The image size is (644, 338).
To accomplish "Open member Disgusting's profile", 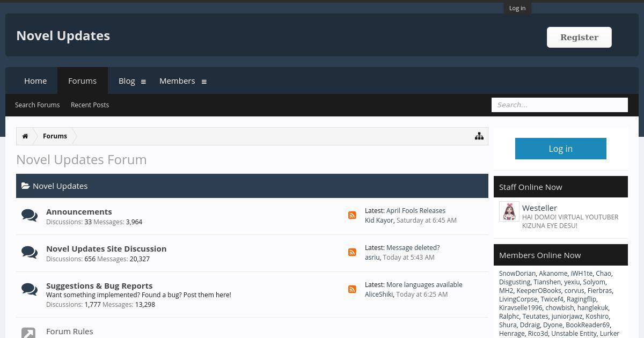I will pyautogui.click(x=515, y=282).
